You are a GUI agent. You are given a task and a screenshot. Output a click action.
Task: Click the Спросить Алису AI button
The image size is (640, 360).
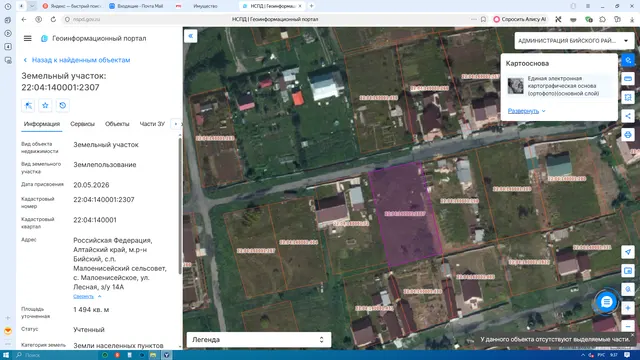tap(520, 19)
